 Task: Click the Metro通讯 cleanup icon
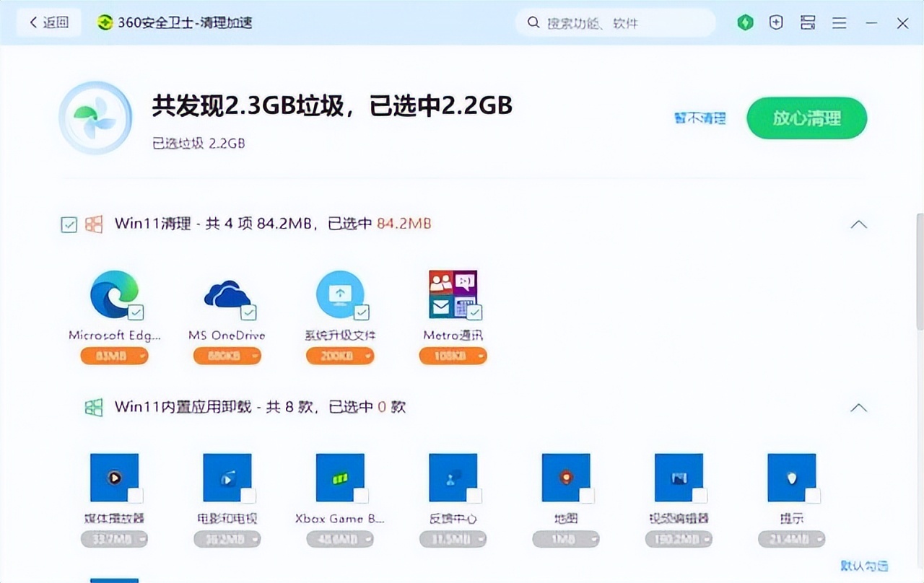pyautogui.click(x=453, y=292)
